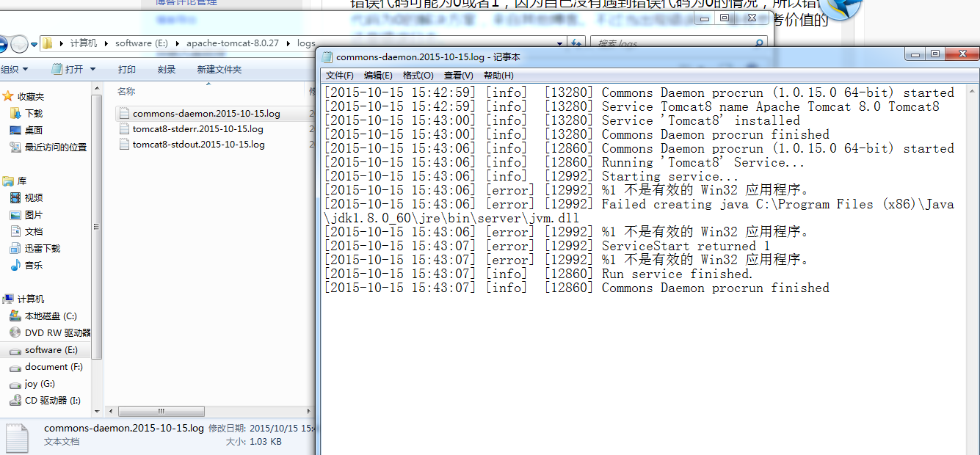Open the 组织 dropdown in Explorer
980x455 pixels.
point(14,70)
